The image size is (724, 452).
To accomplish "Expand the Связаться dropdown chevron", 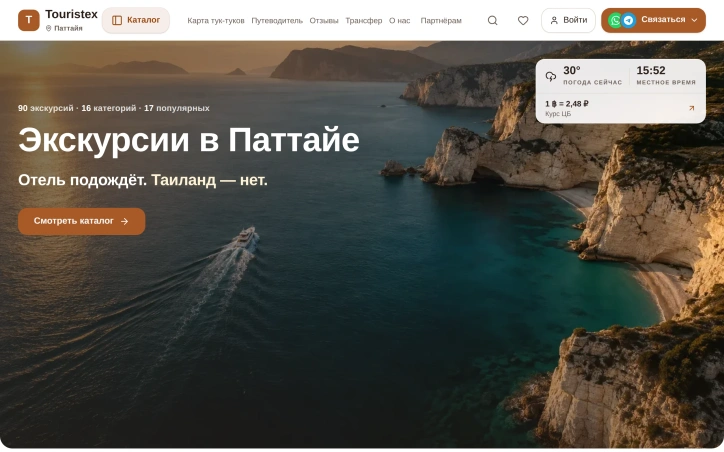I will (694, 20).
